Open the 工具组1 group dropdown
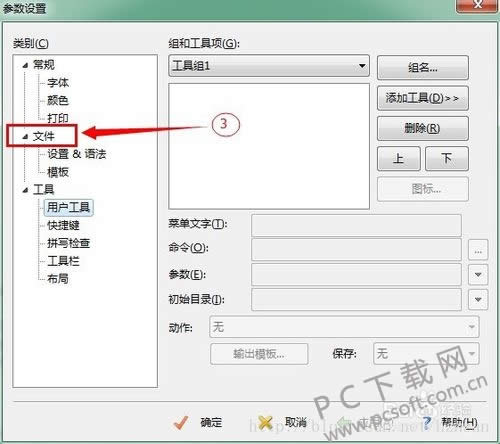Image resolution: width=500 pixels, height=444 pixels. coord(269,66)
